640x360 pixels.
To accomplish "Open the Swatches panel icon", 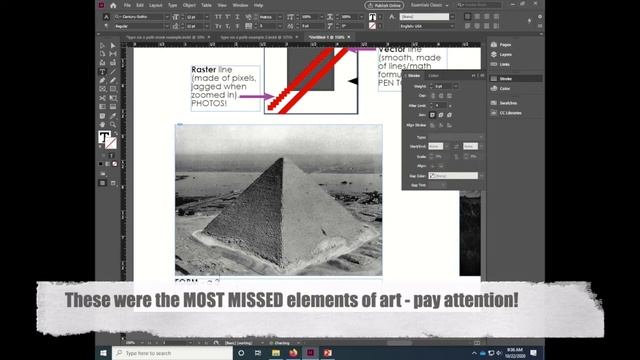I will [x=494, y=103].
